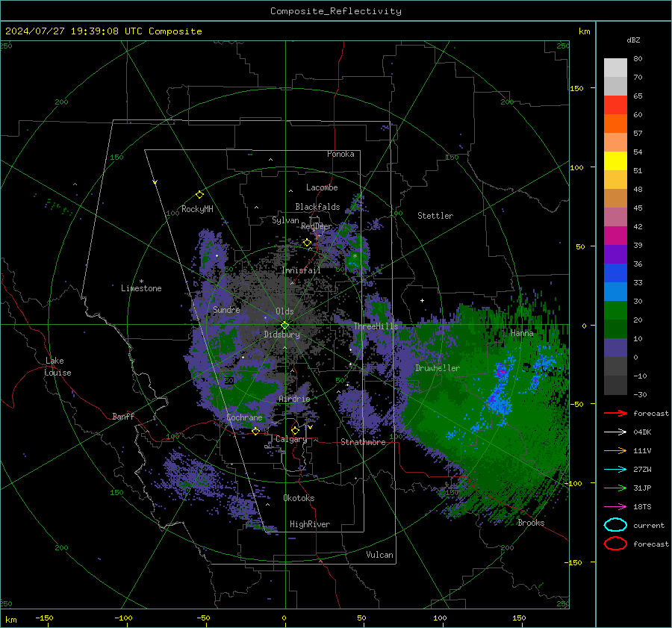Click the RockyMH label
This screenshot has height=628, width=672.
point(197,209)
